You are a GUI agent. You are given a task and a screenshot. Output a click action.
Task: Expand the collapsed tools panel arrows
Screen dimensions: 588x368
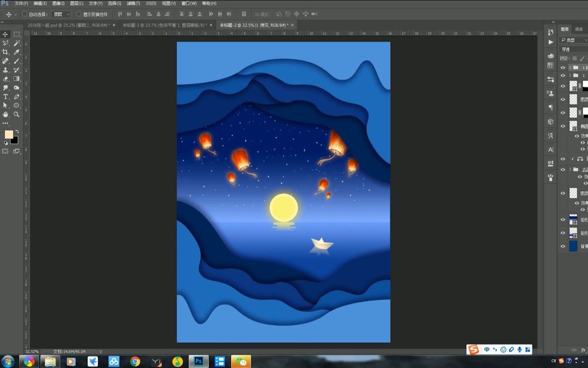pos(2,22)
